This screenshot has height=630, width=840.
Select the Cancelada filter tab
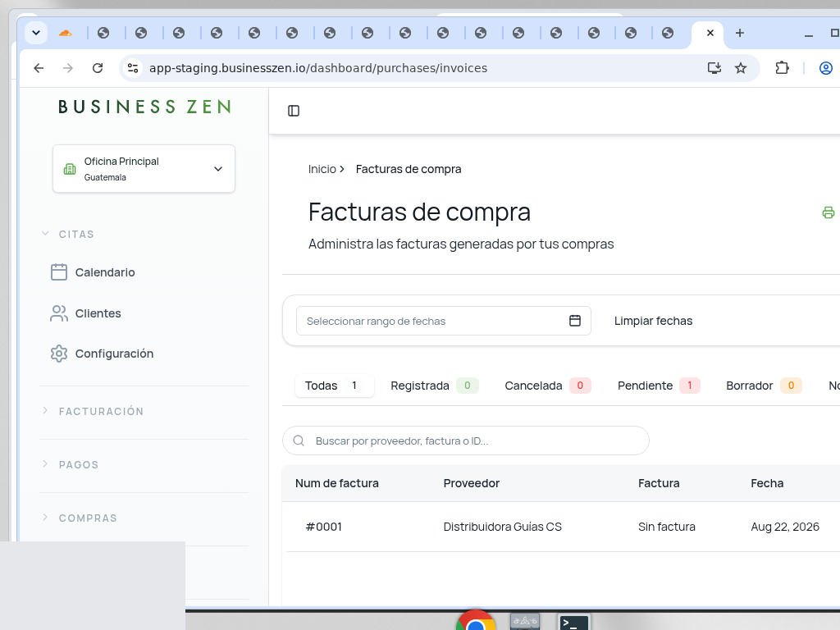tap(547, 386)
